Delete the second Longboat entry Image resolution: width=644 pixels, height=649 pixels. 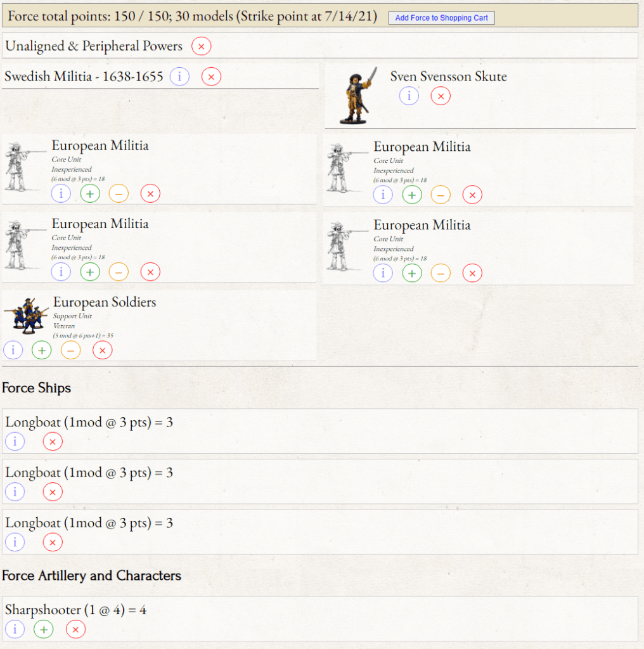pos(53,491)
